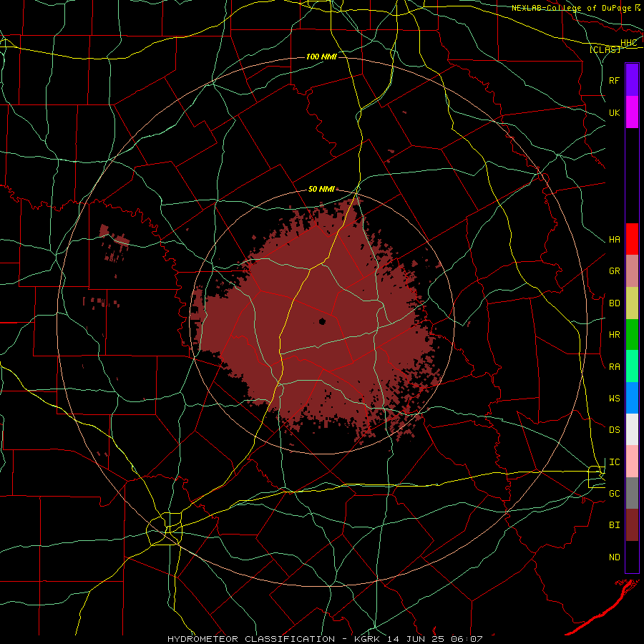This screenshot has height=644, width=644.
Task: Click the RA light green legend swatch
Action: click(632, 366)
